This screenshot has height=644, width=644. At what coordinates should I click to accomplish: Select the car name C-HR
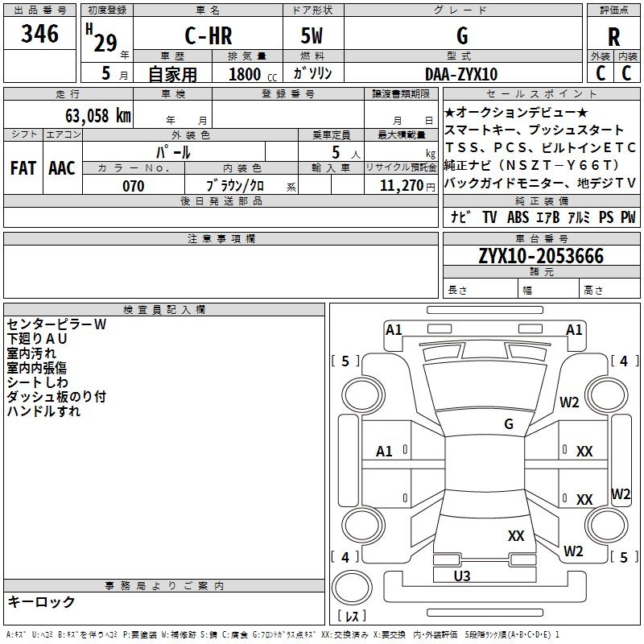point(208,35)
